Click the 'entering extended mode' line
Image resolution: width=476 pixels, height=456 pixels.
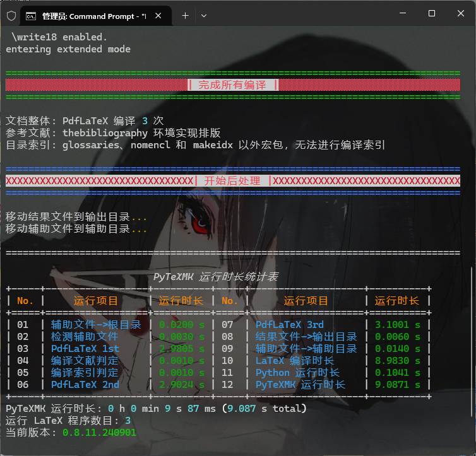click(68, 49)
